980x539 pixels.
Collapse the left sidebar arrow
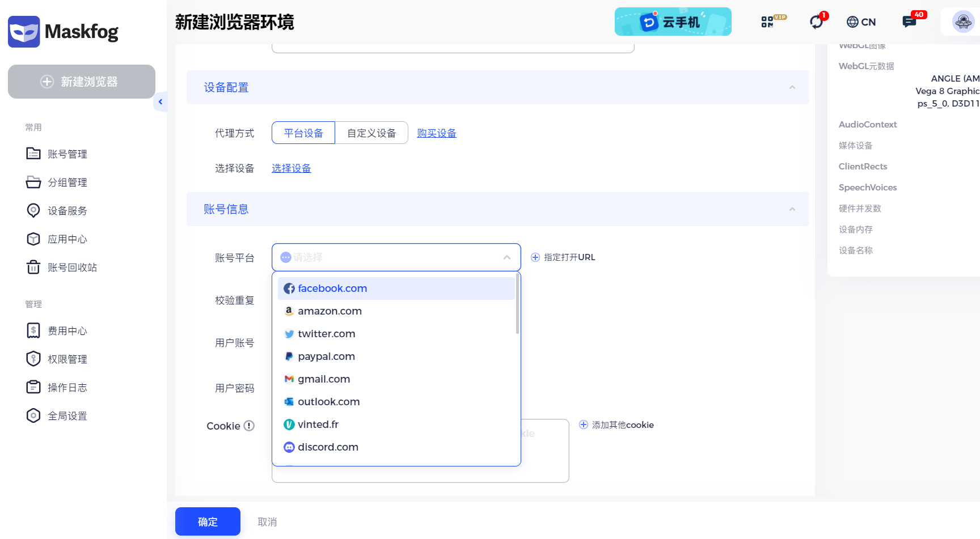click(160, 102)
